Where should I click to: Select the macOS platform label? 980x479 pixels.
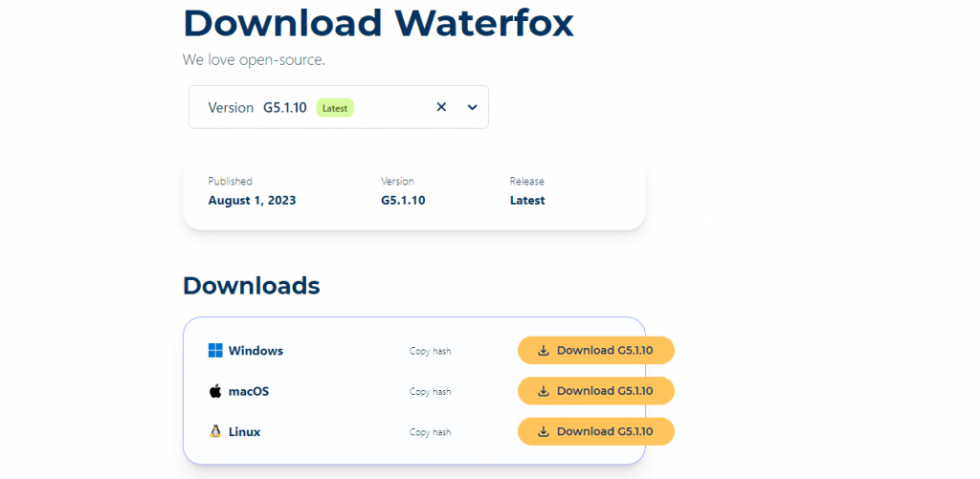tap(249, 391)
